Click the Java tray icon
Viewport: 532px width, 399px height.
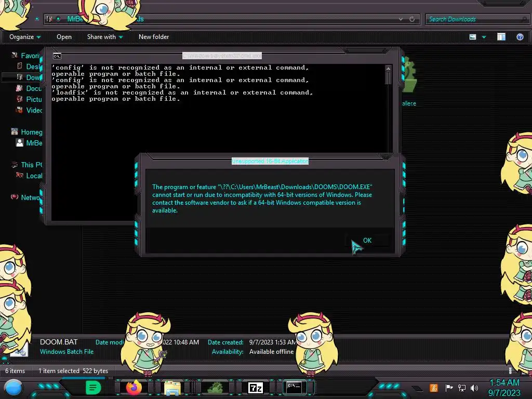pyautogui.click(x=433, y=388)
